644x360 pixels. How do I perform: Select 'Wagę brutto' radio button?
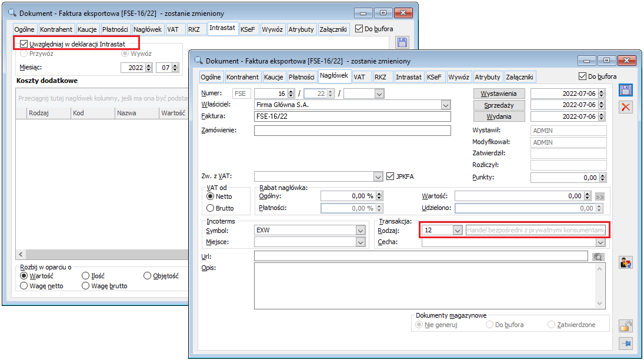coord(85,286)
